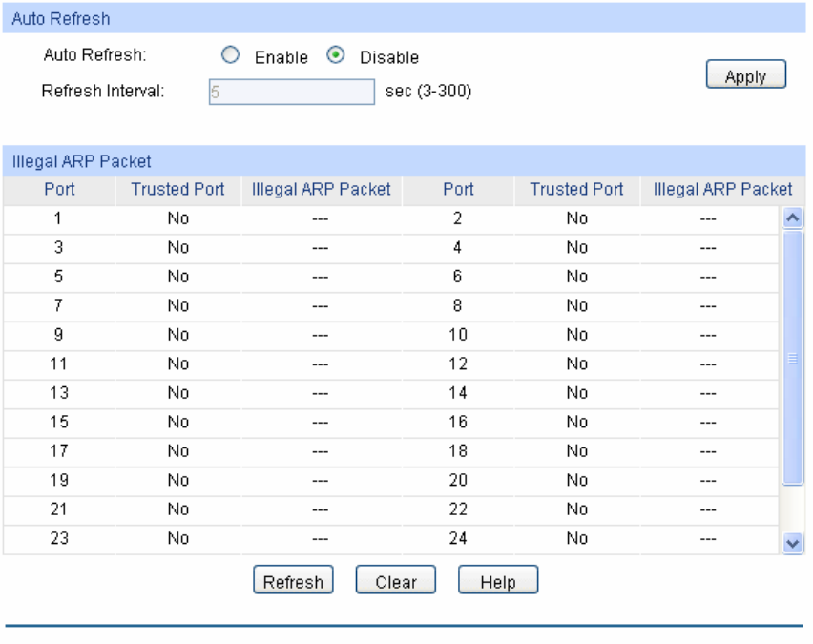
Task: Open the Help page
Action: 497,581
